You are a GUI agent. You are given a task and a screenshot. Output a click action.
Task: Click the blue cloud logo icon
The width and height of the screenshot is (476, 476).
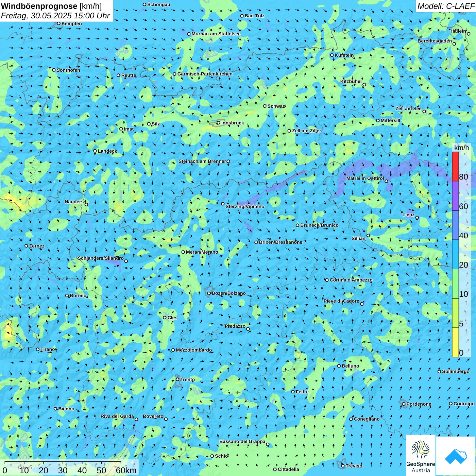pos(456,456)
